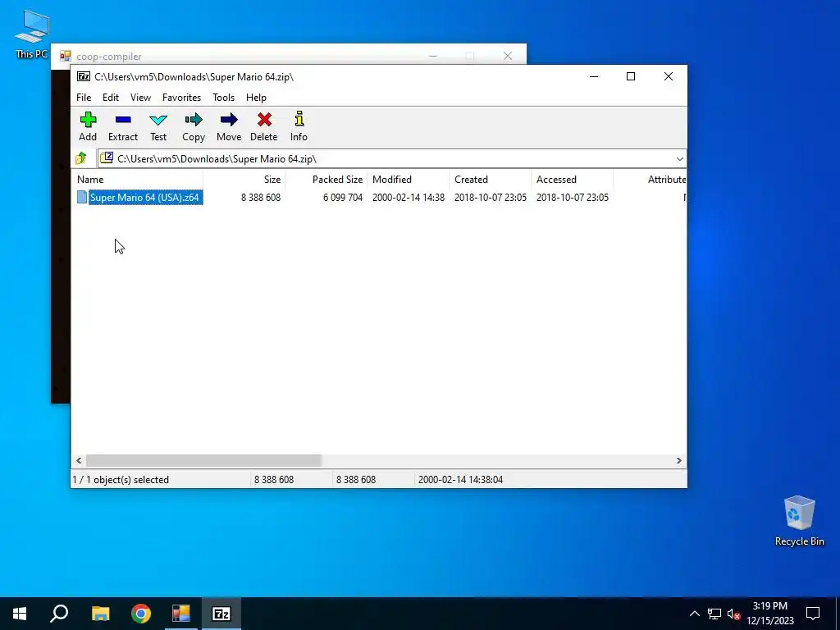Click the muted volume tray icon
Image resolution: width=840 pixels, height=630 pixels.
click(733, 614)
